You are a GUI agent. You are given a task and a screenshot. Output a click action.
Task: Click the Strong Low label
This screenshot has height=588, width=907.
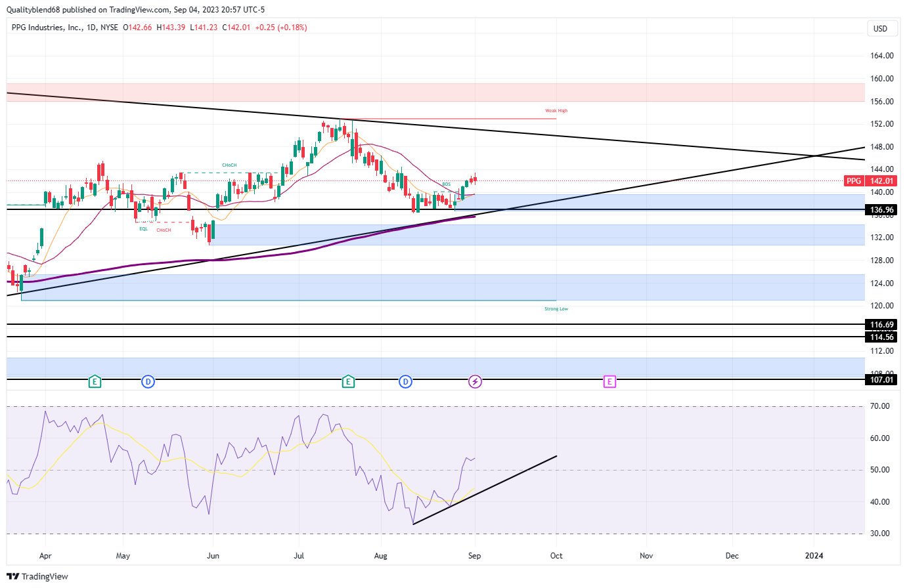556,309
